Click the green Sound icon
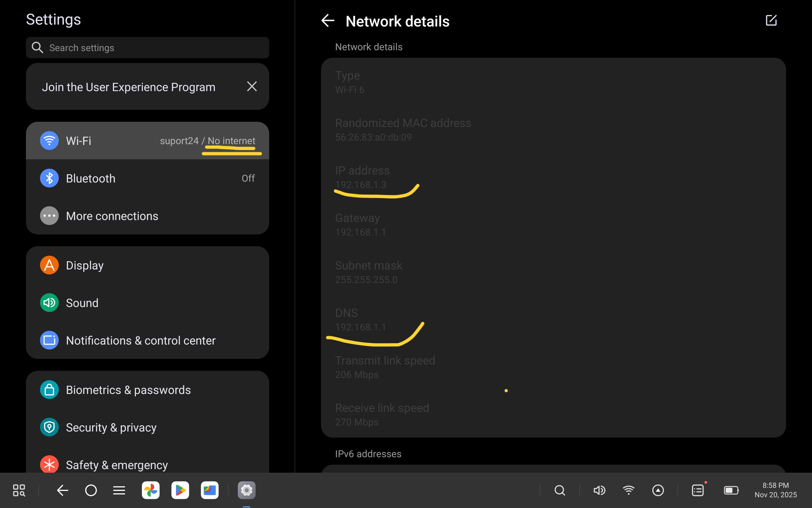Image resolution: width=812 pixels, height=508 pixels. point(49,303)
